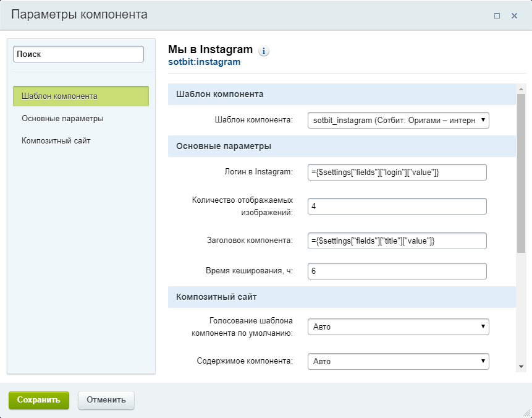Click the Логин в Instagram field
The width and height of the screenshot is (532, 418).
[397, 172]
